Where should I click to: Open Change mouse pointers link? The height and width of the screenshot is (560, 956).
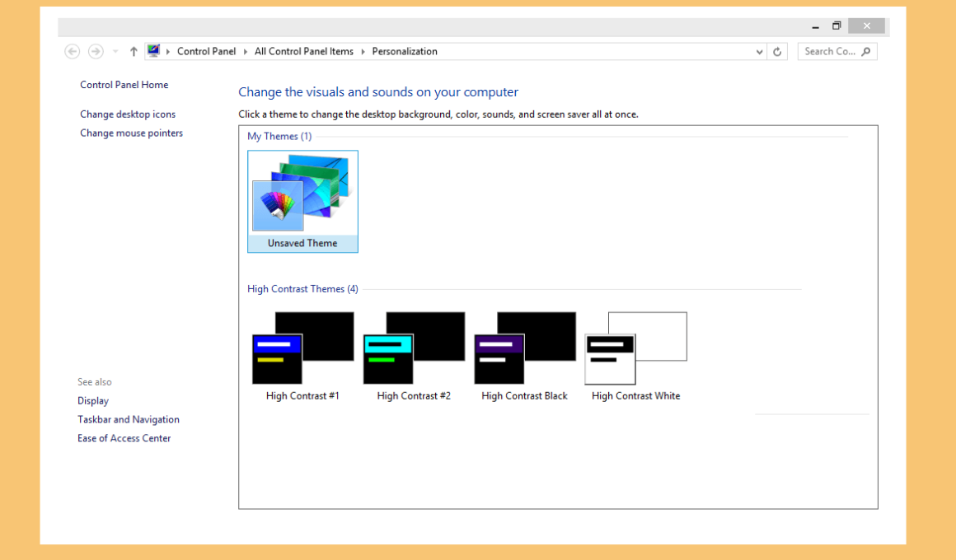coord(131,133)
